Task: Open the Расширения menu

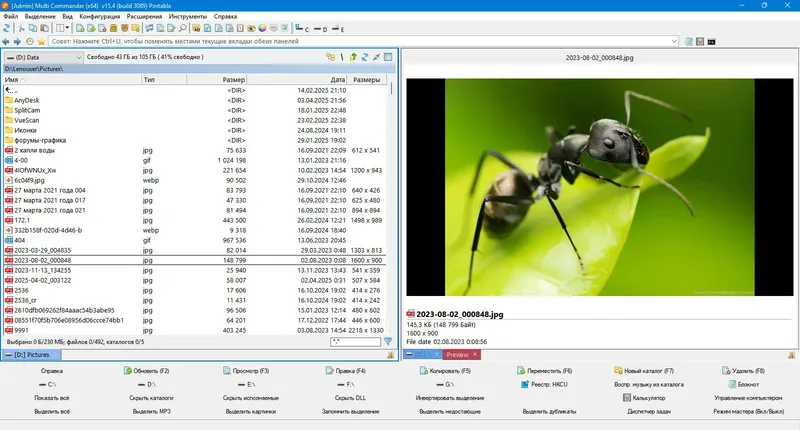Action: (144, 16)
